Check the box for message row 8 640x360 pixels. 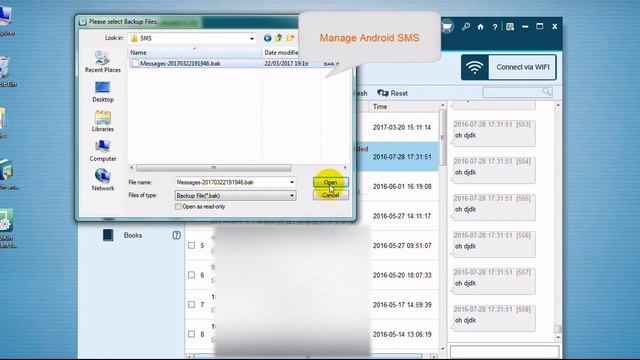[191, 334]
